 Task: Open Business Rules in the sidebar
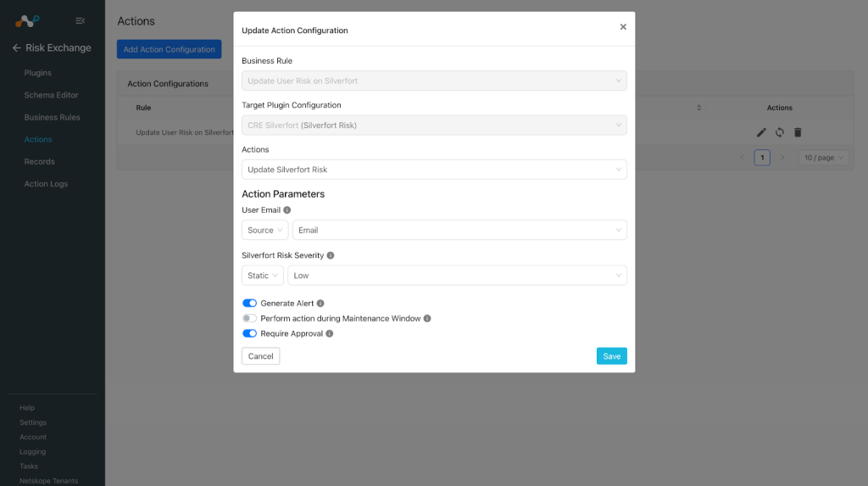52,117
